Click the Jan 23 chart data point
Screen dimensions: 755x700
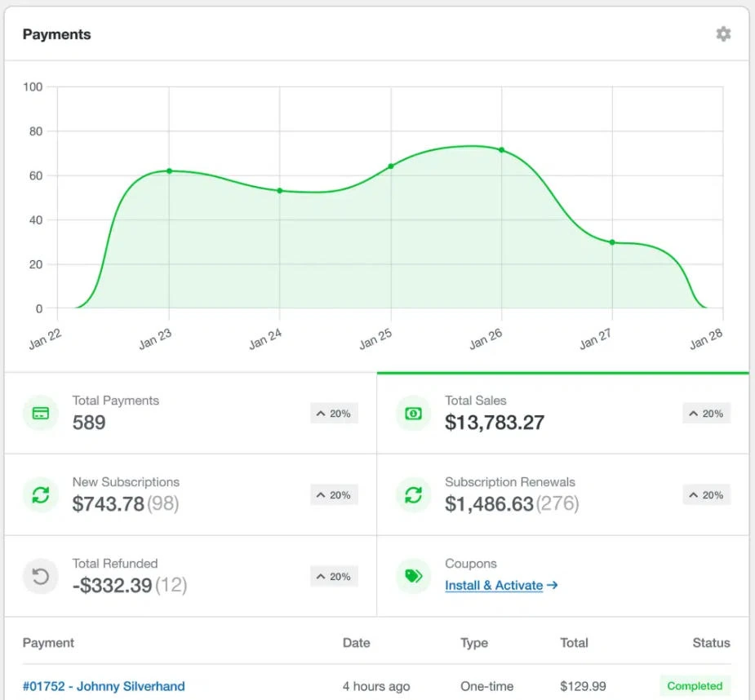(169, 171)
